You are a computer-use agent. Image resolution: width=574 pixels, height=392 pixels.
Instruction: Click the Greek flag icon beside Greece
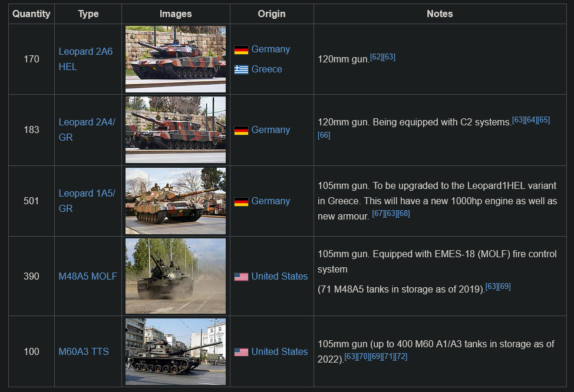pyautogui.click(x=241, y=69)
